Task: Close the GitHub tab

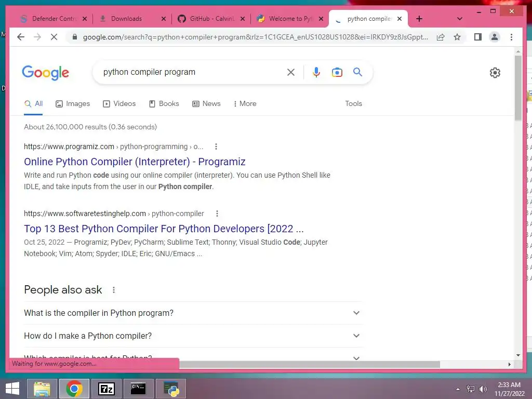Action: [243, 19]
